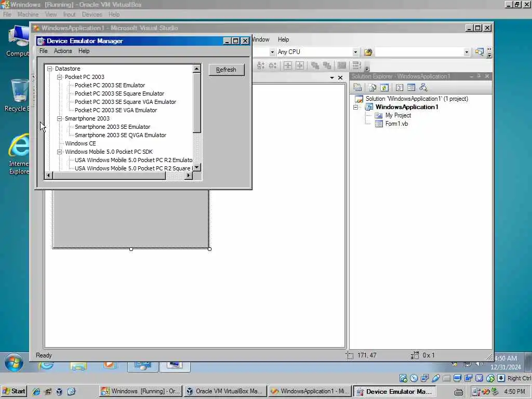532x399 pixels.
Task: Select the My Project item in Solution Explorer
Action: (398, 115)
